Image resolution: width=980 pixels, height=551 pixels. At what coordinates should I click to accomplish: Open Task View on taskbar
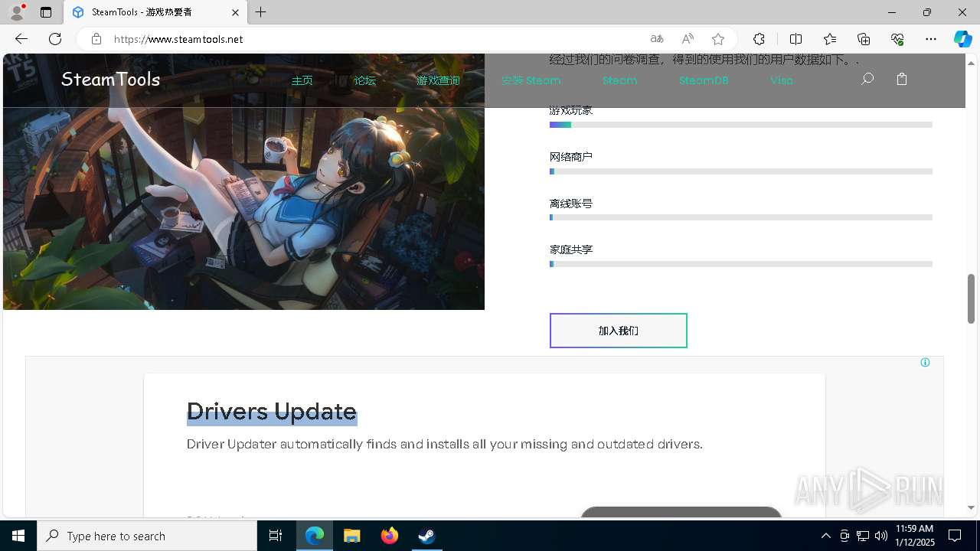(276, 536)
